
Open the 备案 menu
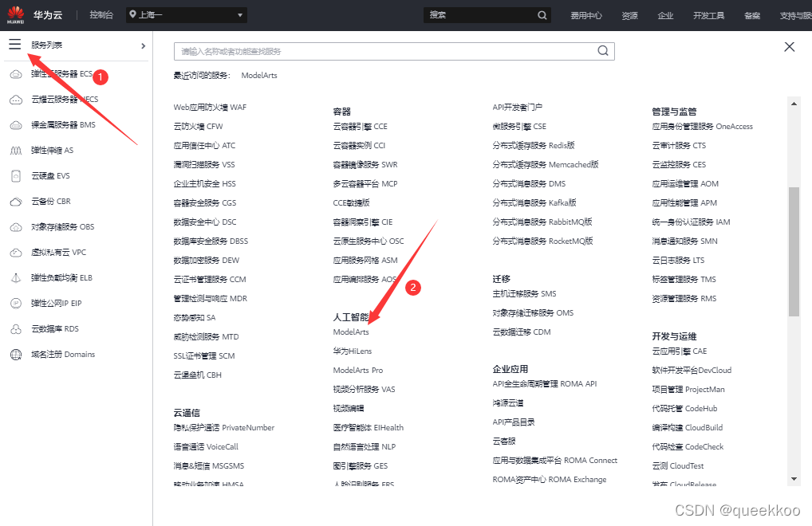[x=752, y=15]
